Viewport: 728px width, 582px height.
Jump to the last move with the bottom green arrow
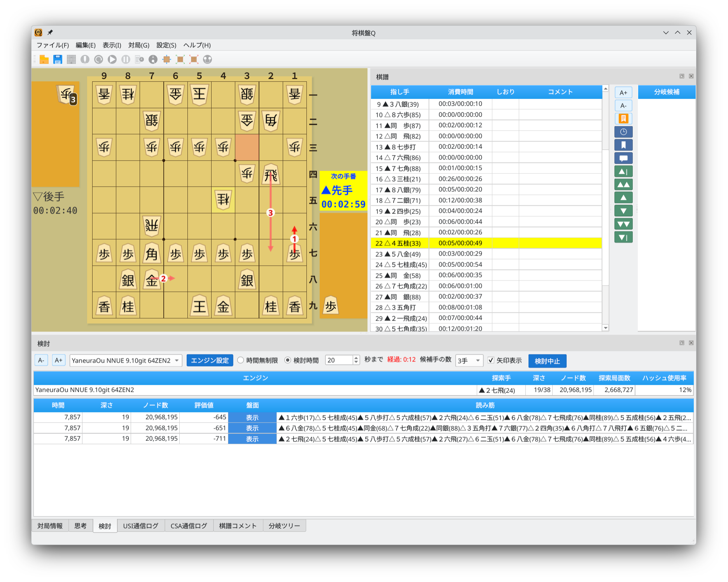[623, 237]
